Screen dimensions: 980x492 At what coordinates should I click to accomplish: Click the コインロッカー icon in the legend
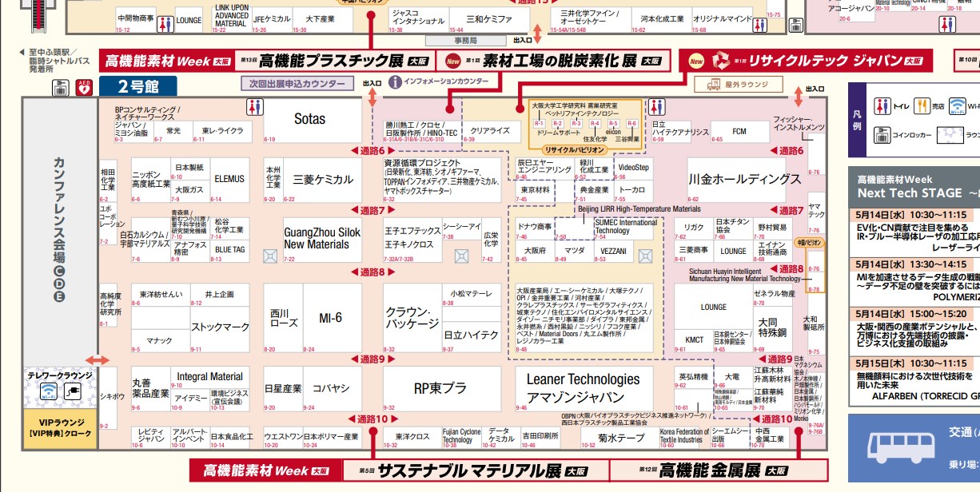click(x=882, y=134)
